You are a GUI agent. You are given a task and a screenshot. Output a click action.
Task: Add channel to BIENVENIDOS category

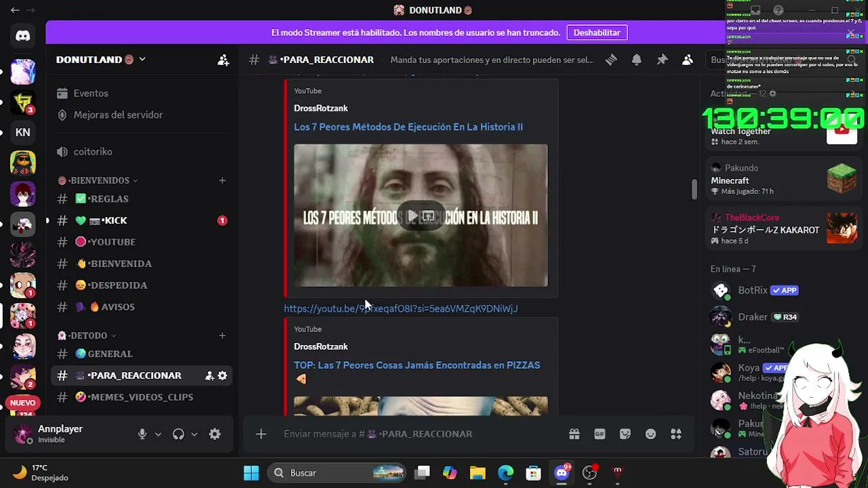(x=222, y=180)
